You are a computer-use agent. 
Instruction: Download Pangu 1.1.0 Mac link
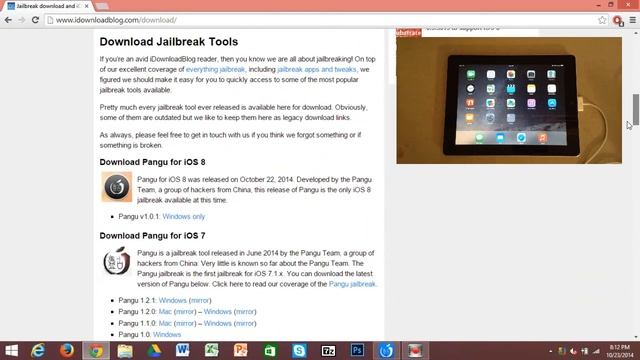pos(165,323)
